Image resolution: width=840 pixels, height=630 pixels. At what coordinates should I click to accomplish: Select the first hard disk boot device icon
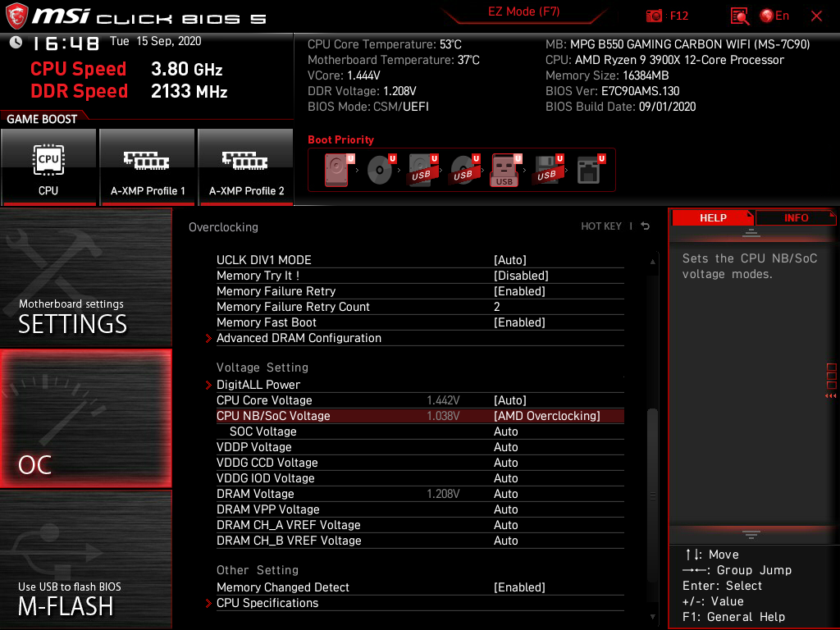(337, 170)
